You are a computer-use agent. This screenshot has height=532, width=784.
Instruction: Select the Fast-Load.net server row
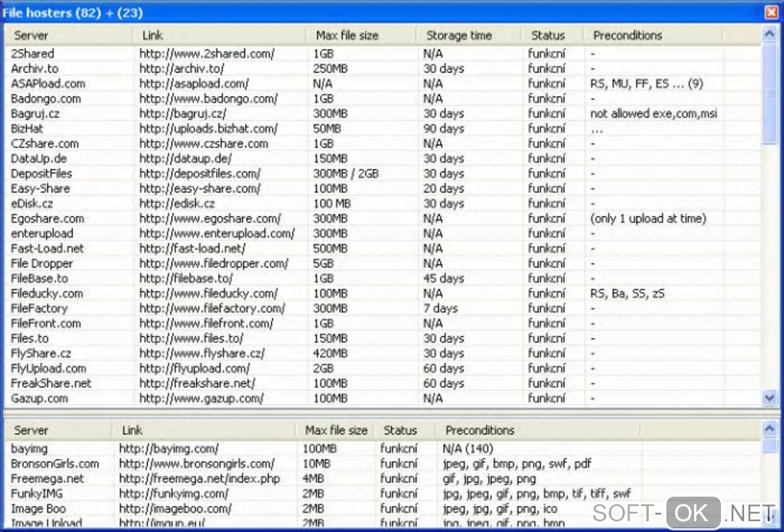[x=384, y=248]
